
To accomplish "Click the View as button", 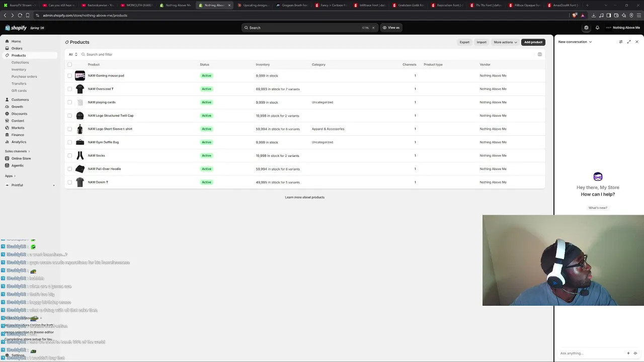I will [x=391, y=28].
